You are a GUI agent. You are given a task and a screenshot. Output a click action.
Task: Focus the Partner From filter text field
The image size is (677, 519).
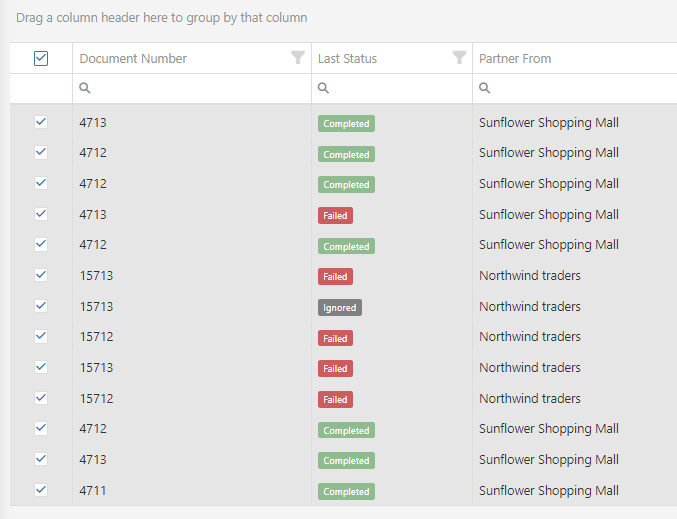click(x=580, y=89)
